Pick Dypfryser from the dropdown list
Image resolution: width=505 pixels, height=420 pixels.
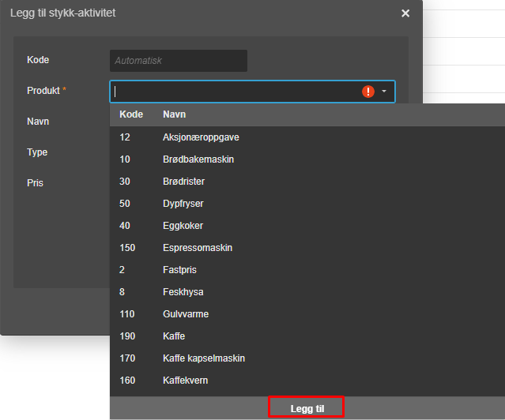[x=307, y=204]
